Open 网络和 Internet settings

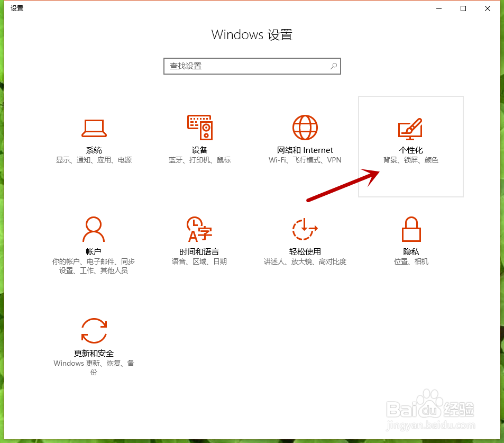point(305,138)
